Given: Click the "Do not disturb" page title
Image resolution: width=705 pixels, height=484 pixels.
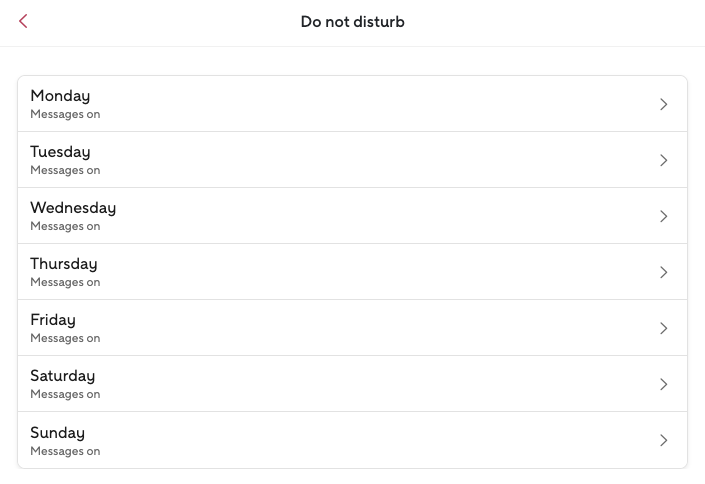Looking at the screenshot, I should [x=352, y=22].
